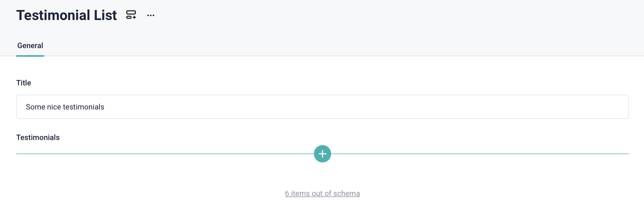This screenshot has height=220, width=644.
Task: Show the ellipsis menu next to the heading
Action: (151, 15)
